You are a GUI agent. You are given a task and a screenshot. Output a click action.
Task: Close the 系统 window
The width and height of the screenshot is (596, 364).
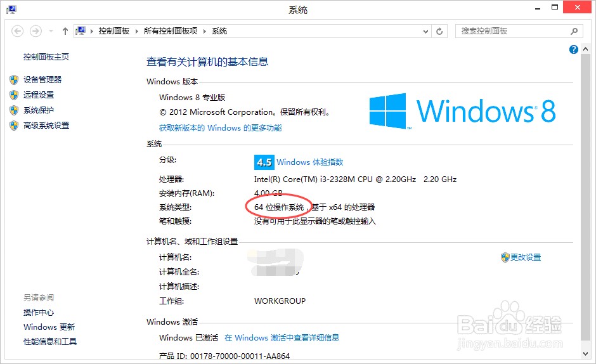coord(578,8)
